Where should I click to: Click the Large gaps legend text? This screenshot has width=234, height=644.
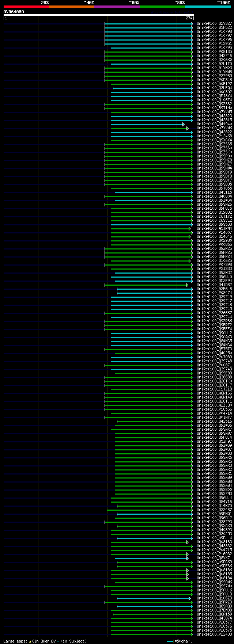tap(45, 641)
